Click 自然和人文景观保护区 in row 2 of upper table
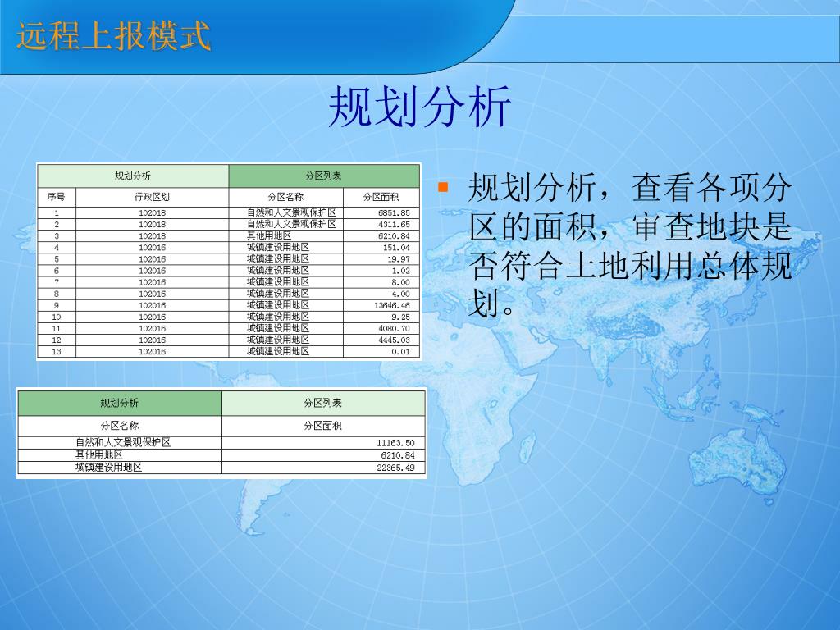 [x=291, y=224]
